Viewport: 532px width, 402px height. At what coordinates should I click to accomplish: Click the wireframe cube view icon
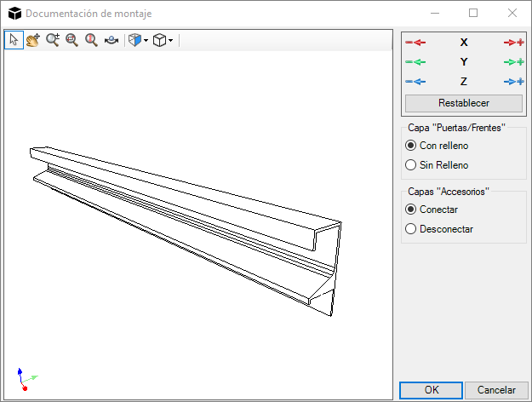pos(159,40)
